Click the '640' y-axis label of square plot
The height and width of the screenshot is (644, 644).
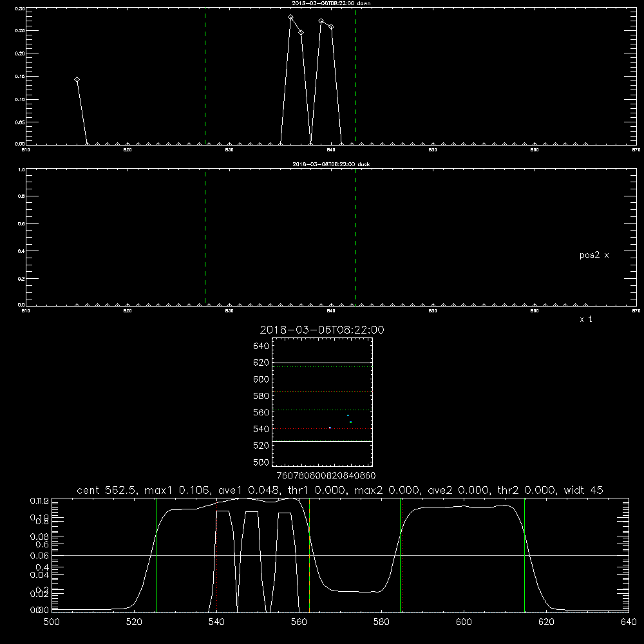pos(261,346)
